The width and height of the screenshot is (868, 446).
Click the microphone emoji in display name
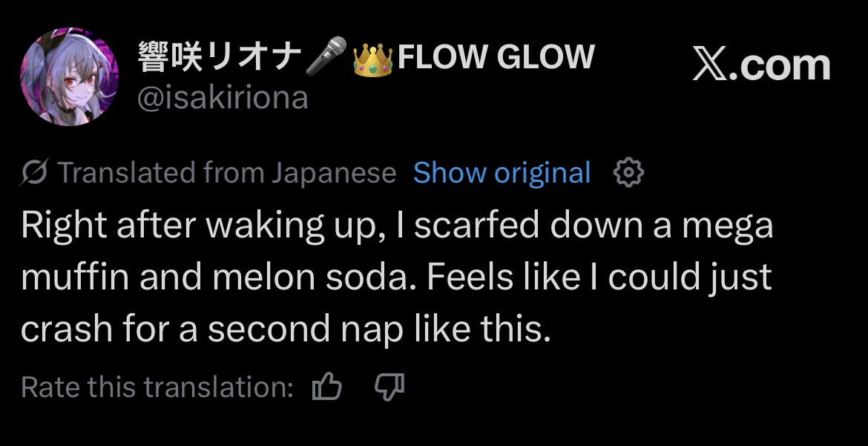tap(326, 59)
